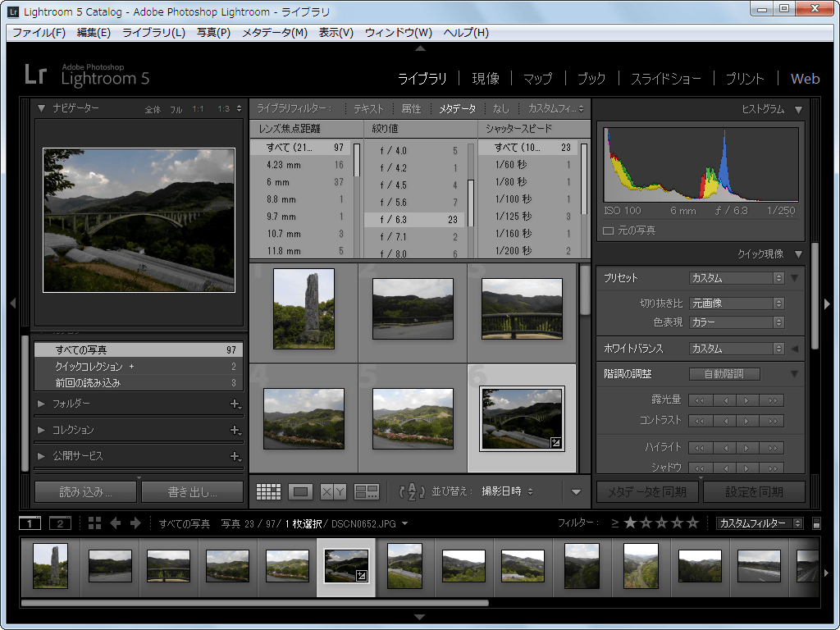Decrease exposure with double left arrow

click(x=700, y=400)
